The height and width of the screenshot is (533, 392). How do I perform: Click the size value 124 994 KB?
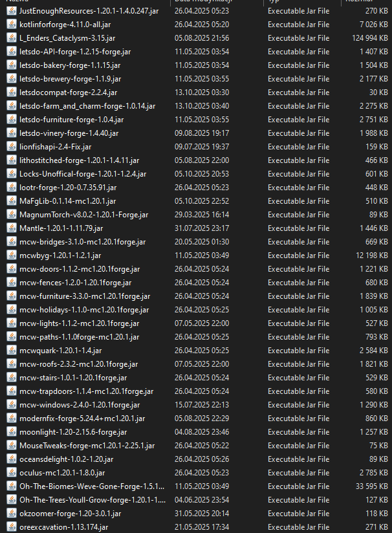pos(370,38)
